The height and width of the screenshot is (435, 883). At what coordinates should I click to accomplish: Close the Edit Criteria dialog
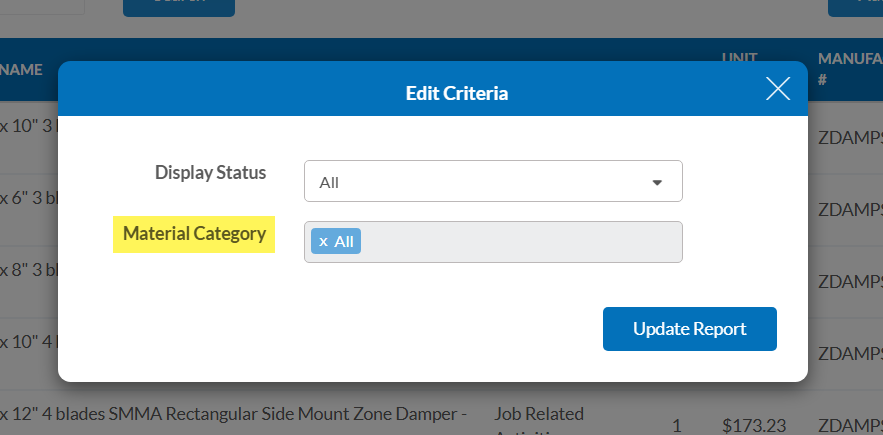(x=778, y=88)
